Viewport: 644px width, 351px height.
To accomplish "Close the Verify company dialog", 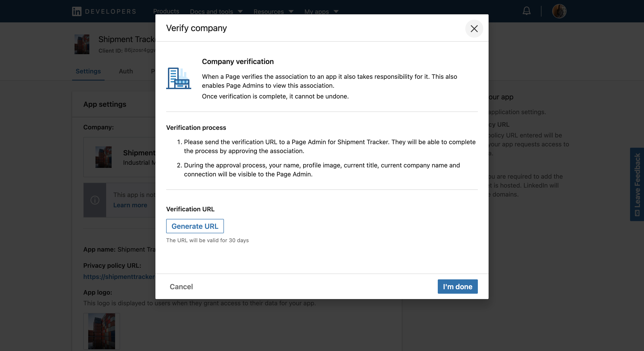I will point(474,28).
